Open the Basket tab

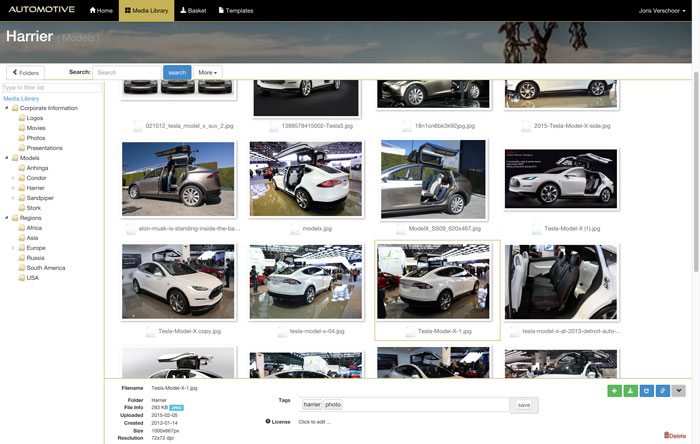[193, 10]
